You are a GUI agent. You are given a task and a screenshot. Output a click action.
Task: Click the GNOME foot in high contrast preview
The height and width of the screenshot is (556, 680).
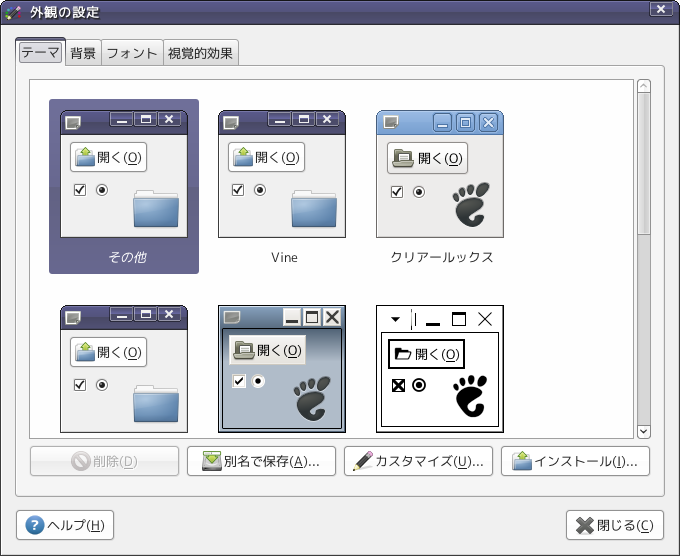click(x=470, y=396)
